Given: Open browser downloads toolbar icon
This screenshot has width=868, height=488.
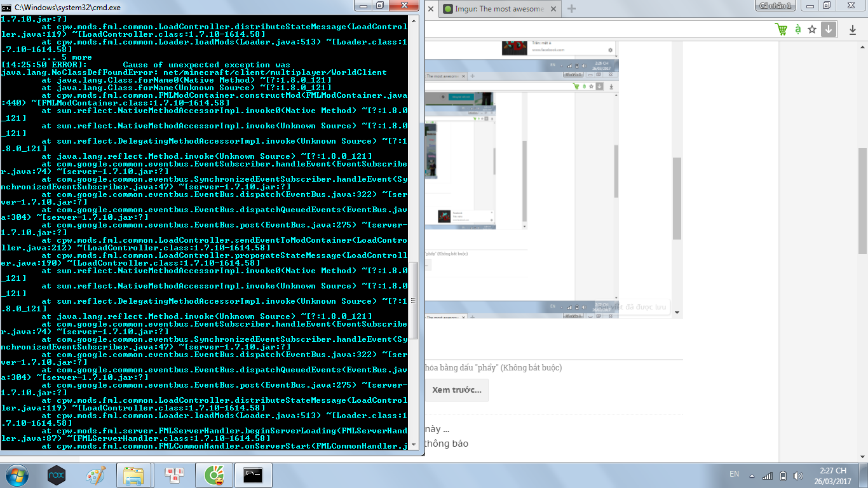Looking at the screenshot, I should click(x=853, y=30).
